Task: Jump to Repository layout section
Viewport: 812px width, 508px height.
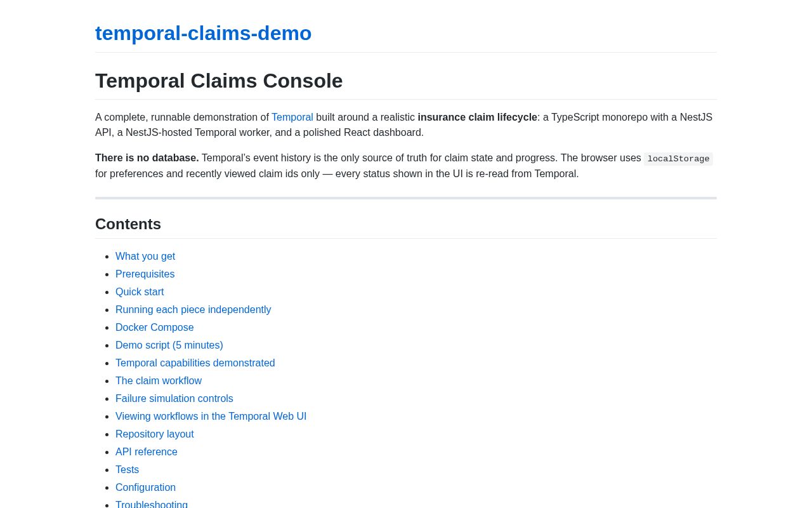Action: pos(155,434)
